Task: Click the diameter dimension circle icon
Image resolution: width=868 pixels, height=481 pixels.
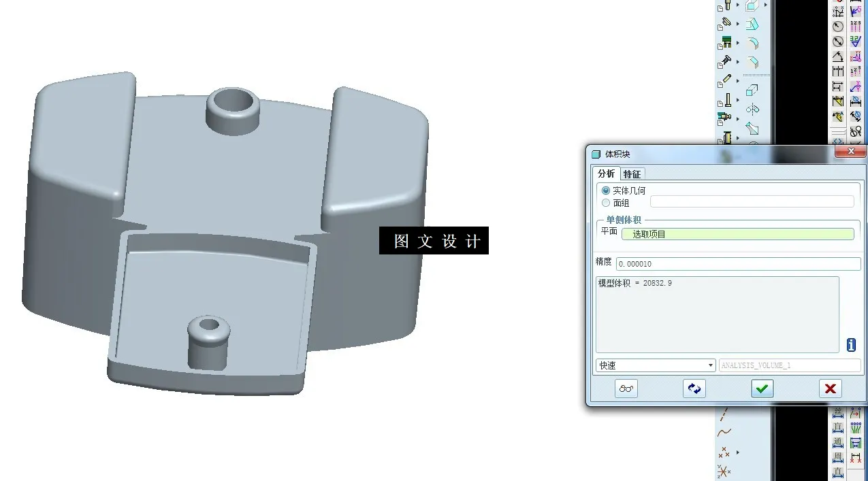Action: 837,42
